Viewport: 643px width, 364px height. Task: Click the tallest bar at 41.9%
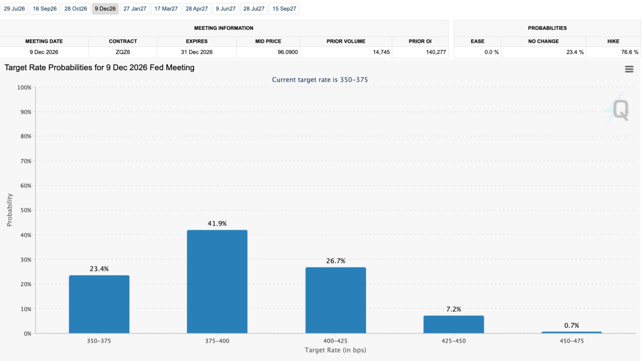[217, 282]
